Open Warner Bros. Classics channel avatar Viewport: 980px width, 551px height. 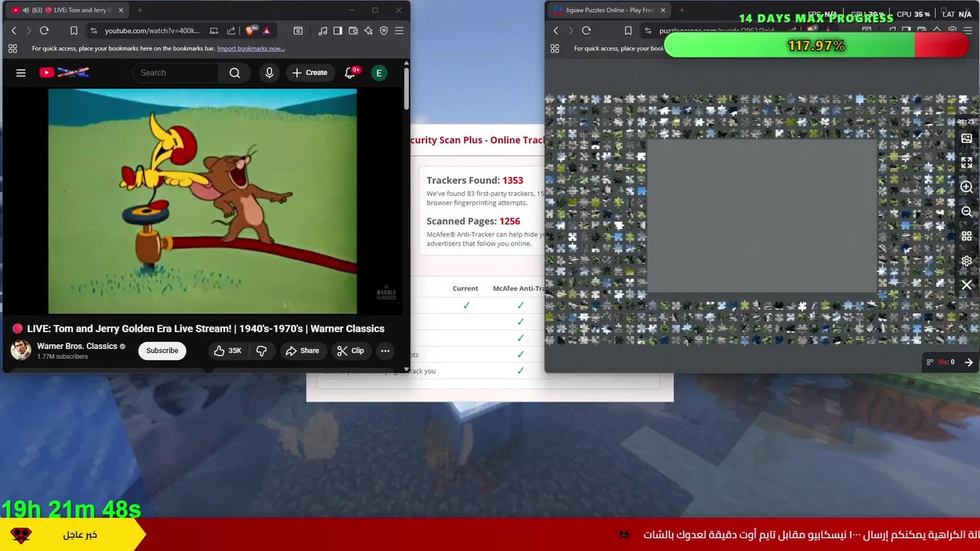click(21, 350)
